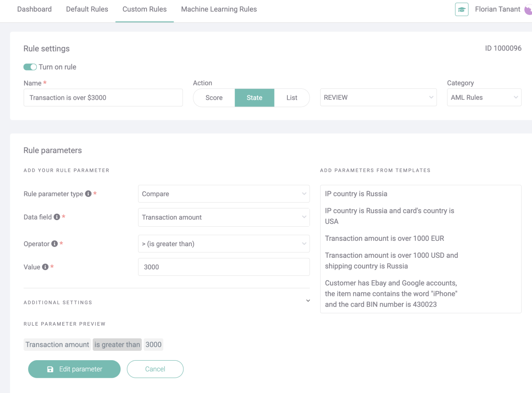532x393 pixels.
Task: Click the graduation cap icon in the top bar
Action: [461, 9]
